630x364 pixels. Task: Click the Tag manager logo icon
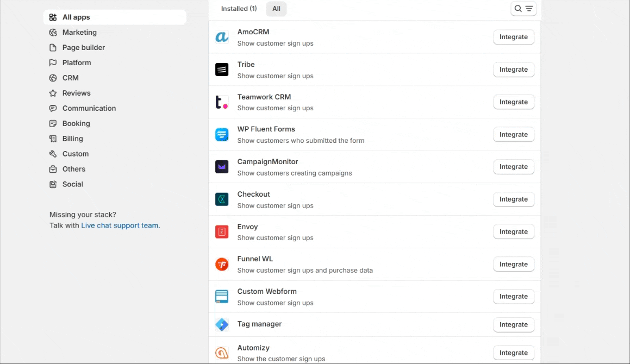222,325
